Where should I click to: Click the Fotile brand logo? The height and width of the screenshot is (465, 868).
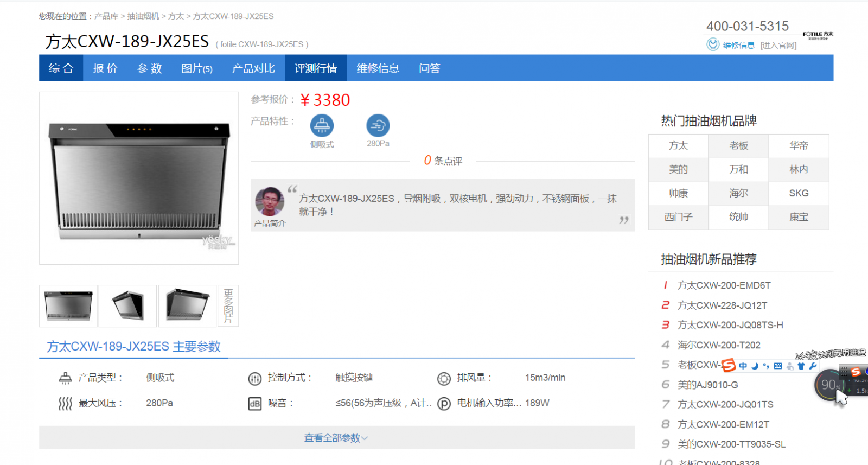tap(818, 35)
